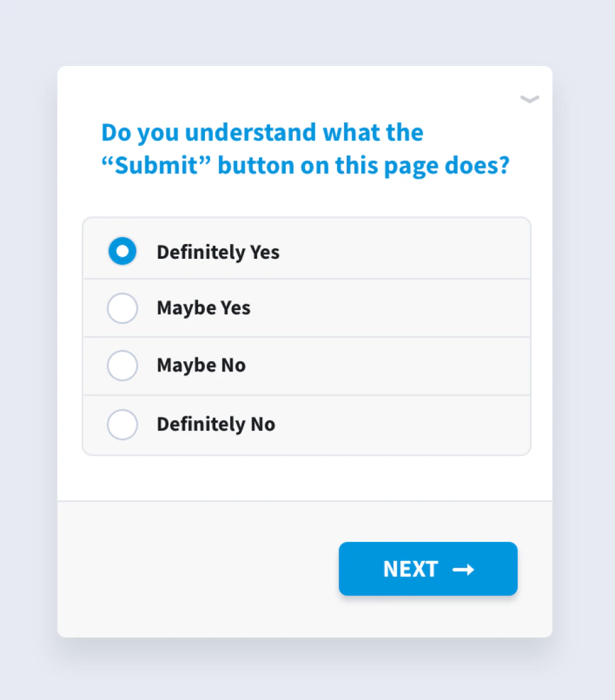This screenshot has height=700, width=615.
Task: Click the Definitely Yes label text
Action: (x=218, y=251)
